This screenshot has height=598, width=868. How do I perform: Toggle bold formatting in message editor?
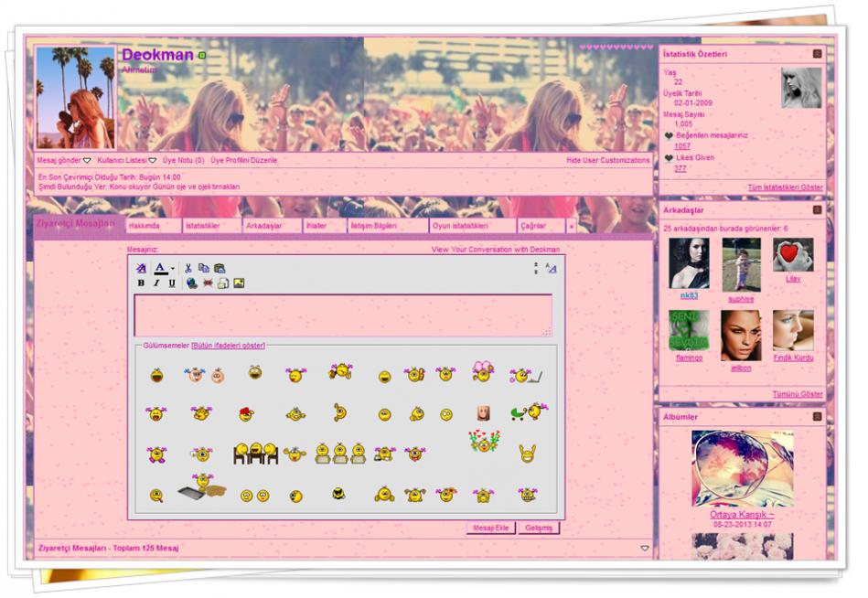(x=141, y=283)
